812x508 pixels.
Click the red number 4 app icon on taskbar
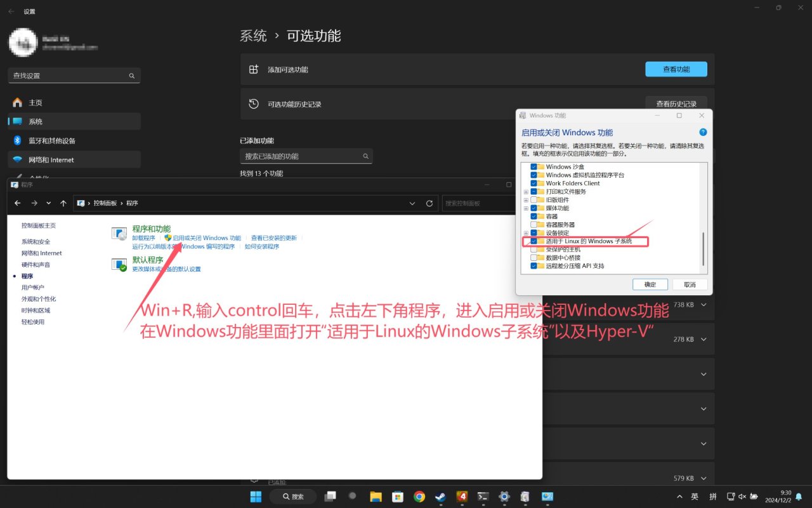click(462, 497)
